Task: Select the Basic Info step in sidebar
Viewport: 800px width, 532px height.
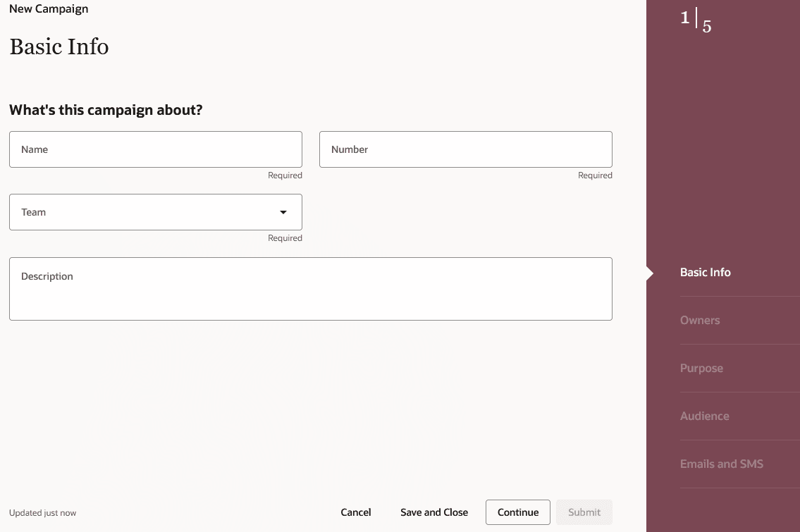Action: pos(705,272)
